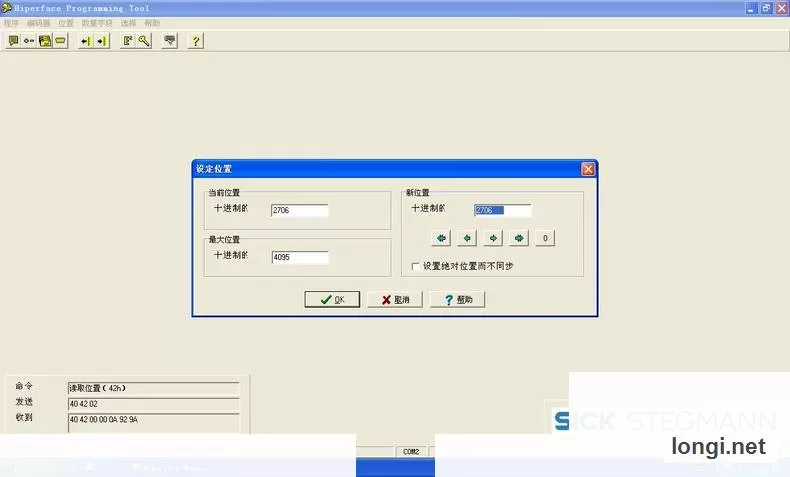Click the E² EEPROM toolbar icon

[x=128, y=41]
